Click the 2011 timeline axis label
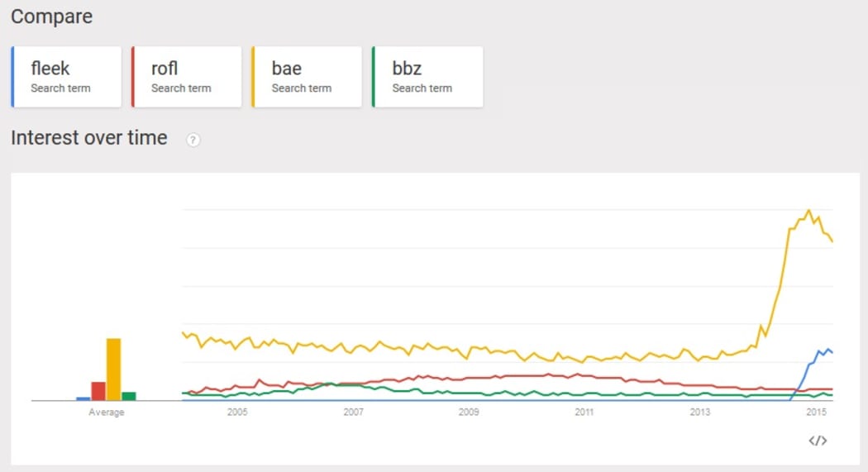Image resolution: width=868 pixels, height=472 pixels. click(584, 412)
